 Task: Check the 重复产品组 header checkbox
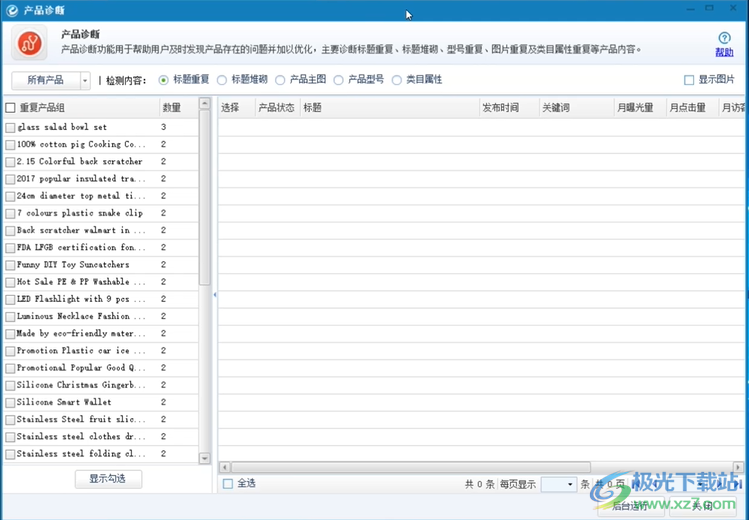(11, 108)
